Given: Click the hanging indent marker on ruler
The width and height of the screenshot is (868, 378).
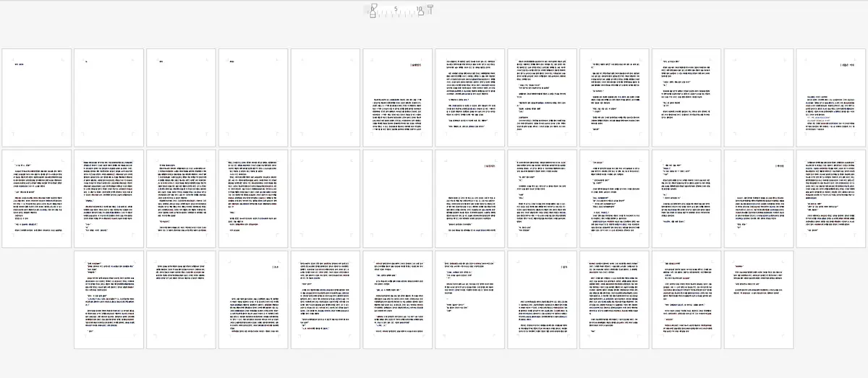Looking at the screenshot, I should pyautogui.click(x=373, y=12).
